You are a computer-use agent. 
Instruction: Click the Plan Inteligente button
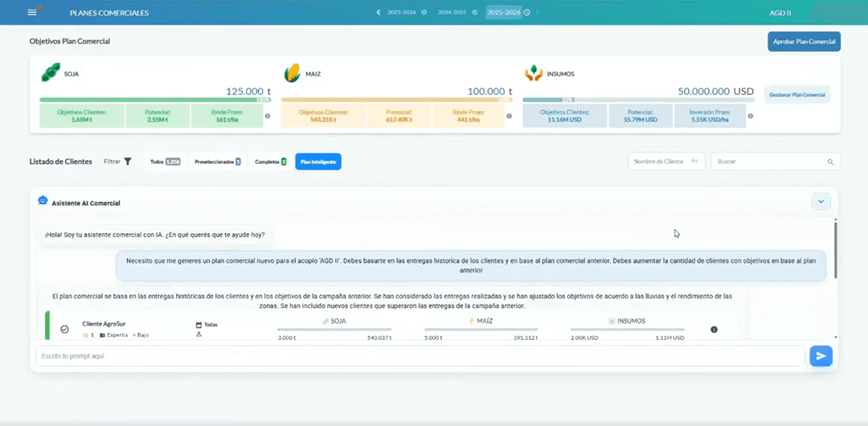318,162
